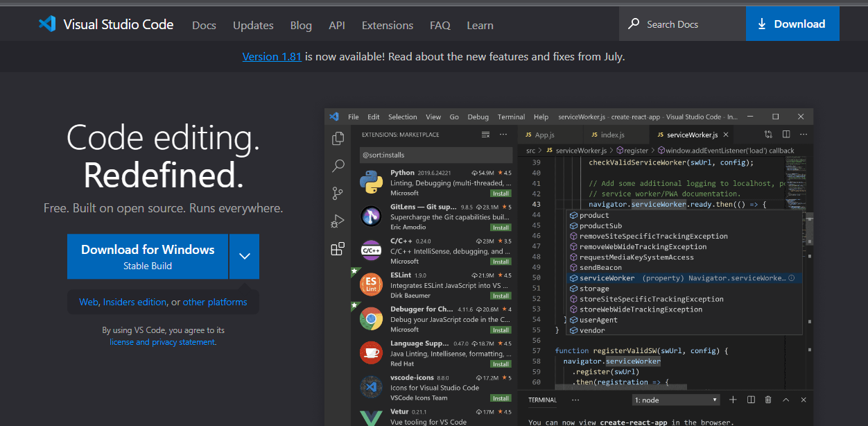Image resolution: width=868 pixels, height=426 pixels.
Task: Open the terminal '1: node' dropdown
Action: coord(676,400)
